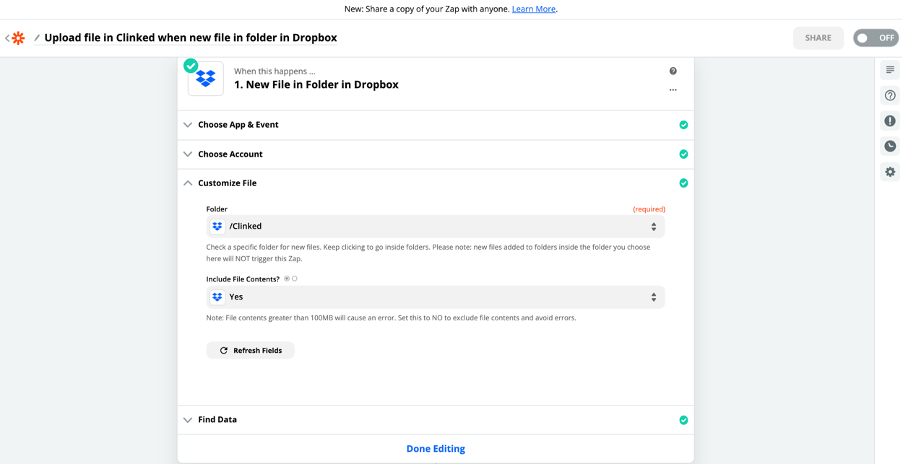Open the Zap notes icon in the right sidebar
Screen dimensions: 902x464
tap(890, 70)
